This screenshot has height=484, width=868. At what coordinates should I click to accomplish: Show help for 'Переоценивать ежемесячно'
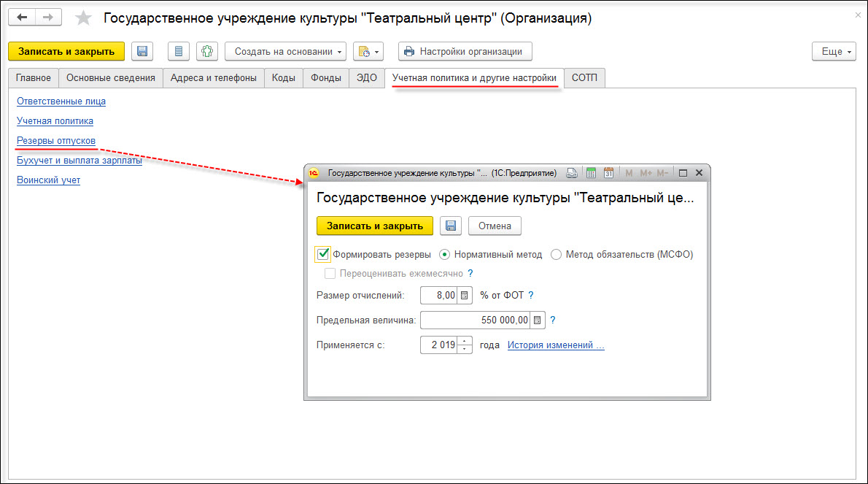point(470,274)
